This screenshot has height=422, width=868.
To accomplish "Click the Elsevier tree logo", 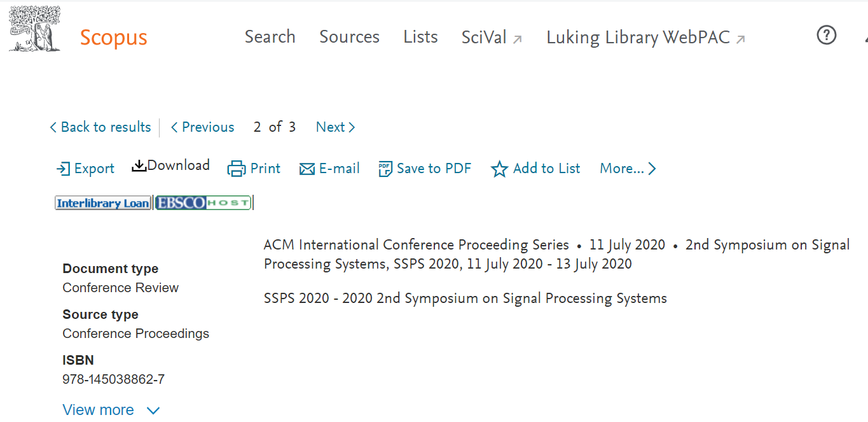I will tap(35, 29).
